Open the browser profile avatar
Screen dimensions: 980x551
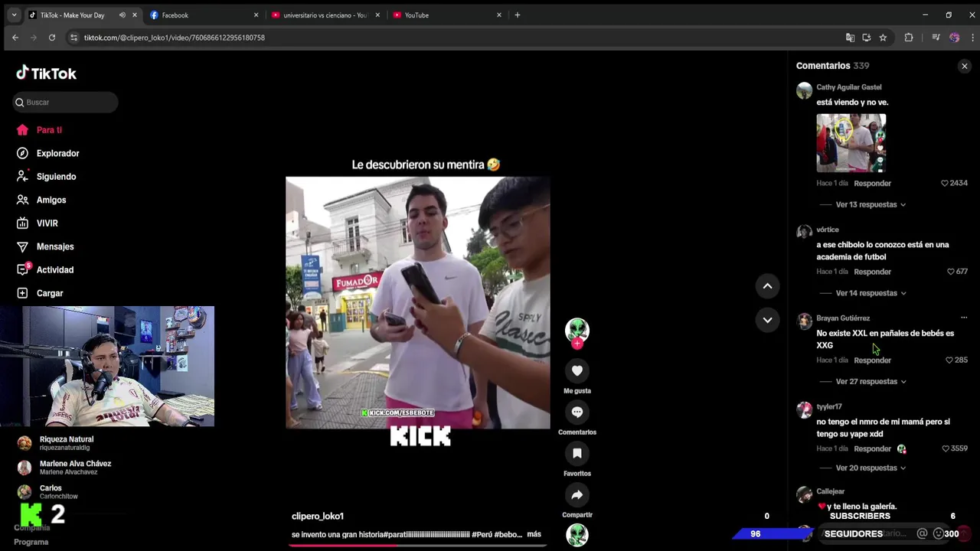[x=954, y=37]
